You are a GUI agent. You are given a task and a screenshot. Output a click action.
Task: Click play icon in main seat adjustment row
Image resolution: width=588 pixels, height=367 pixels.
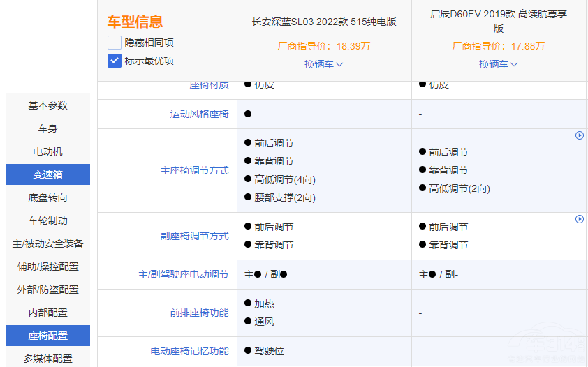click(580, 135)
